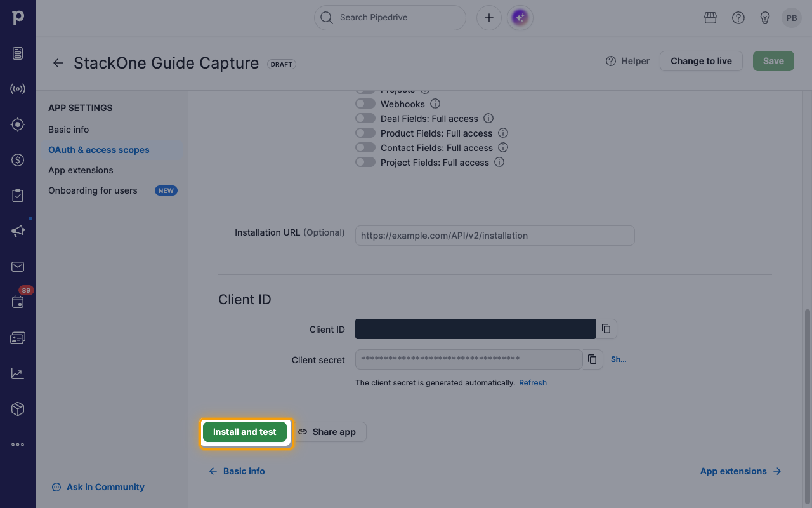The image size is (812, 508).
Task: Open the Sales Assistant lightbulb icon
Action: 765,18
